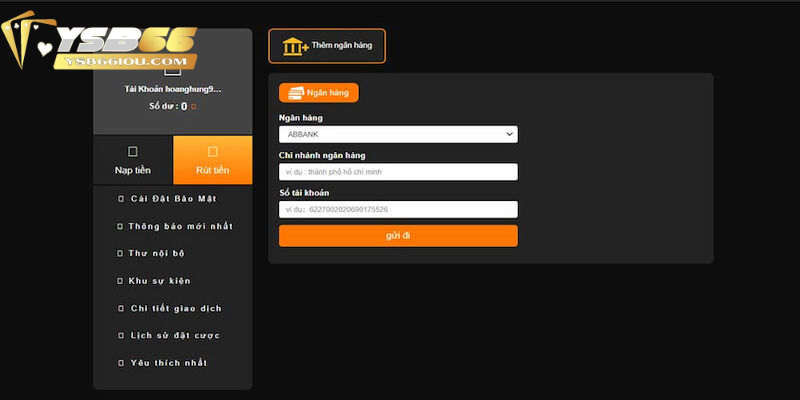
Task: Click the Tài Khoản hoanghung9... account name
Action: [x=173, y=89]
